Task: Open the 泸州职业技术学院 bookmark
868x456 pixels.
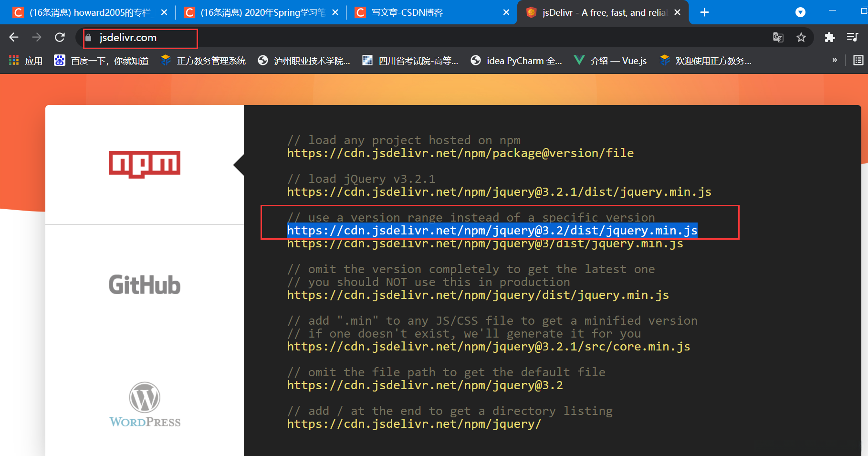Action: (304, 61)
